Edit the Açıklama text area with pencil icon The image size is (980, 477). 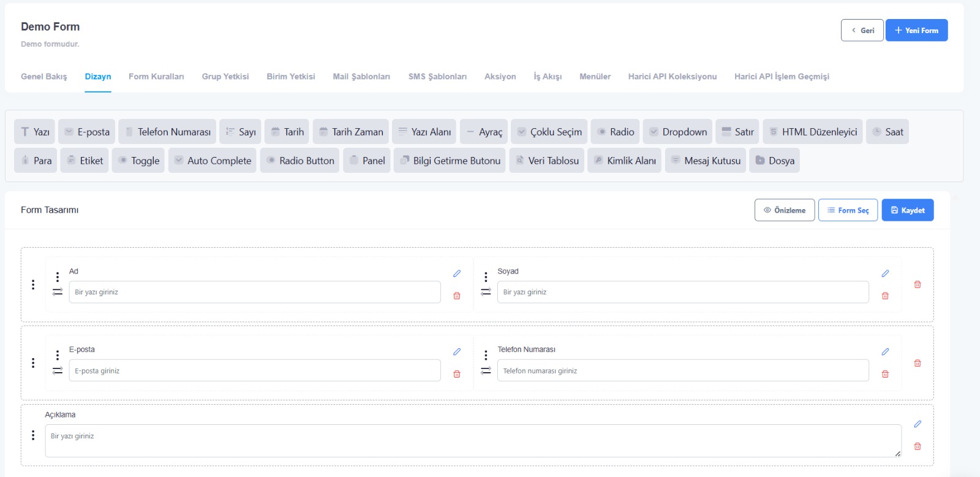[x=917, y=424]
